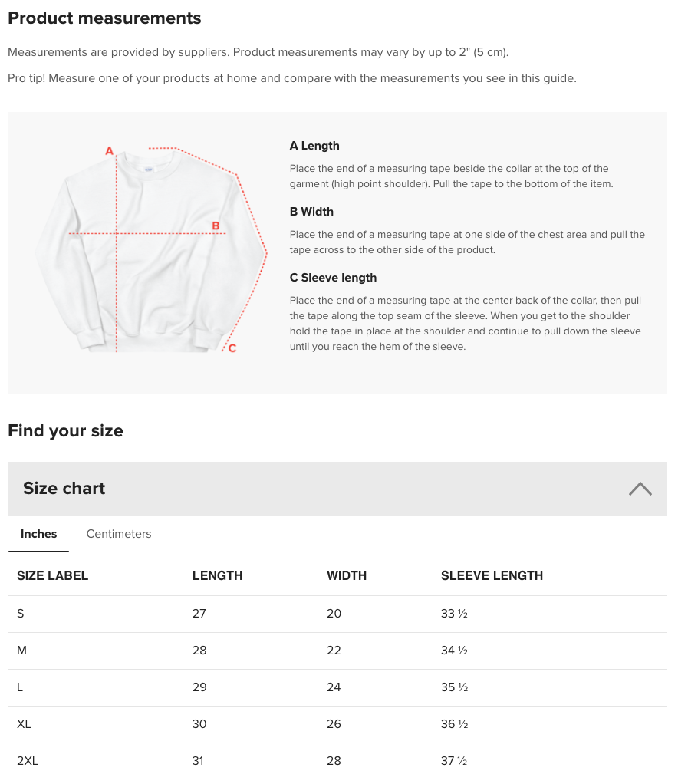
Task: Click the LENGTH column header
Action: 217,575
